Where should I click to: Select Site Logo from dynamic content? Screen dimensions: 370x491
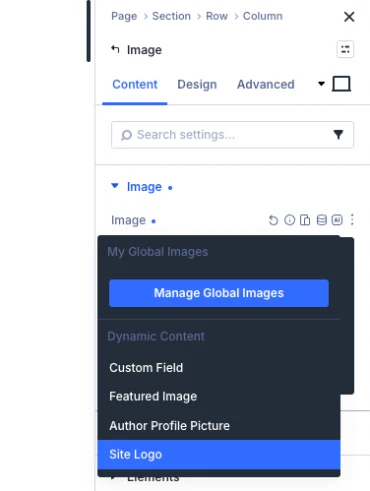coord(219,454)
